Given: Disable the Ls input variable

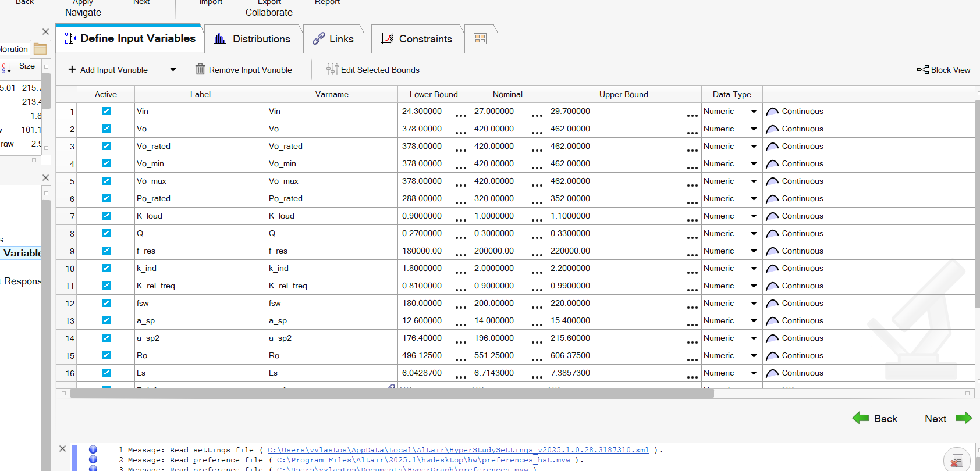Looking at the screenshot, I should pyautogui.click(x=106, y=373).
